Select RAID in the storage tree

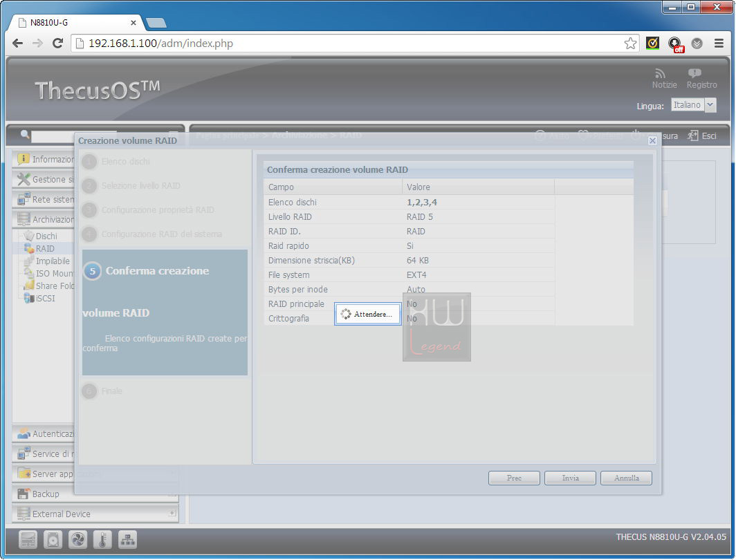(45, 249)
